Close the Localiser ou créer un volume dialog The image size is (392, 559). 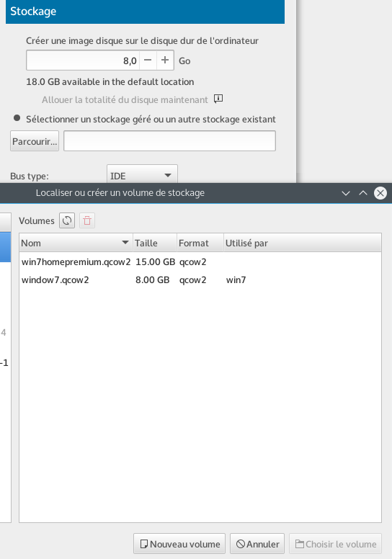pos(380,193)
